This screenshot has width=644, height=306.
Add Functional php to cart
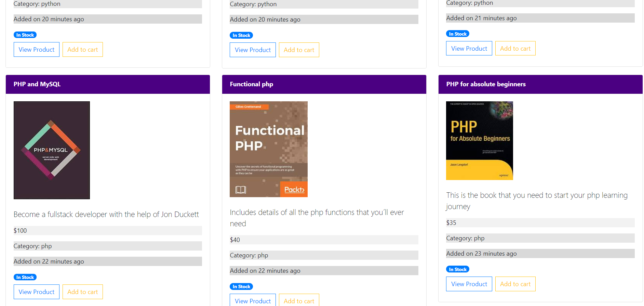click(x=299, y=301)
